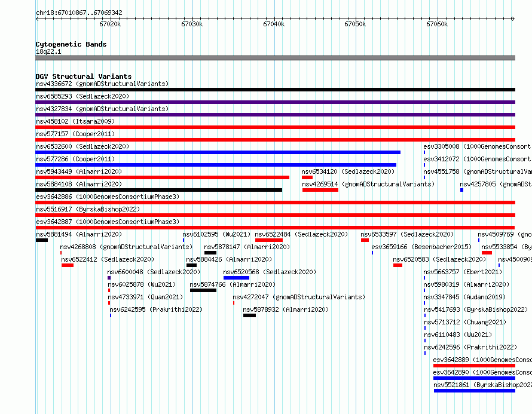Click the black bar under nsv5881494
The image size is (532, 414).
click(x=42, y=240)
